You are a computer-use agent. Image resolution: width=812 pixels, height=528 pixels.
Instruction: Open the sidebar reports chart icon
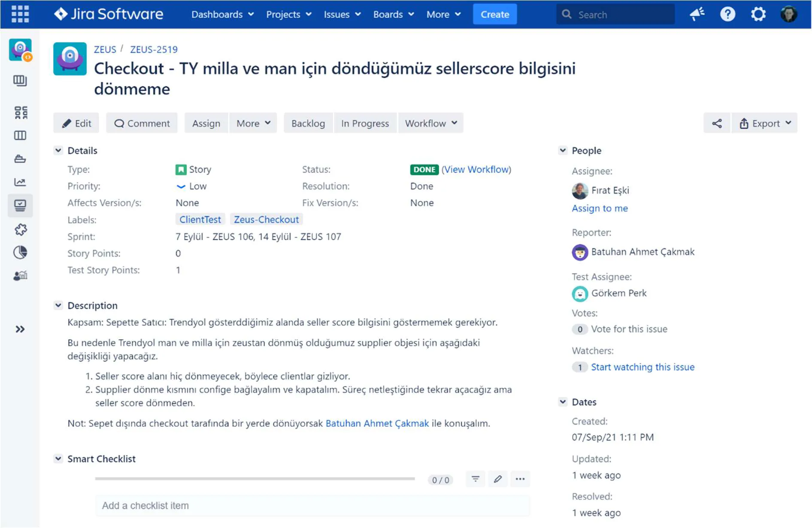coord(20,182)
